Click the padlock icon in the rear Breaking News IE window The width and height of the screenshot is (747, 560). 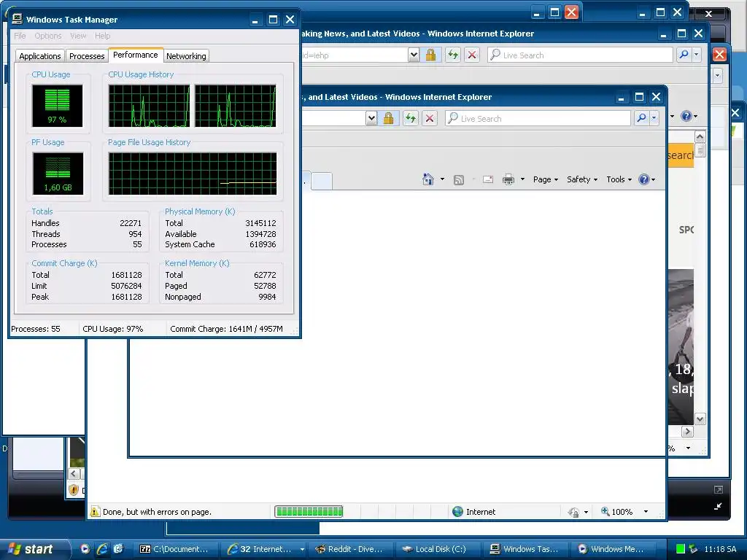coord(430,55)
